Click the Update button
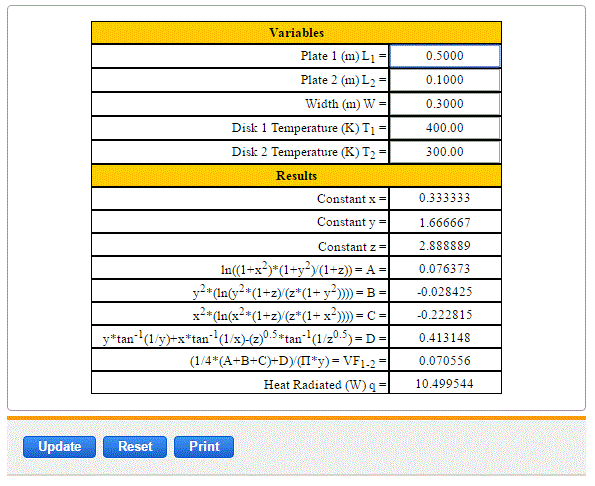 [x=59, y=447]
